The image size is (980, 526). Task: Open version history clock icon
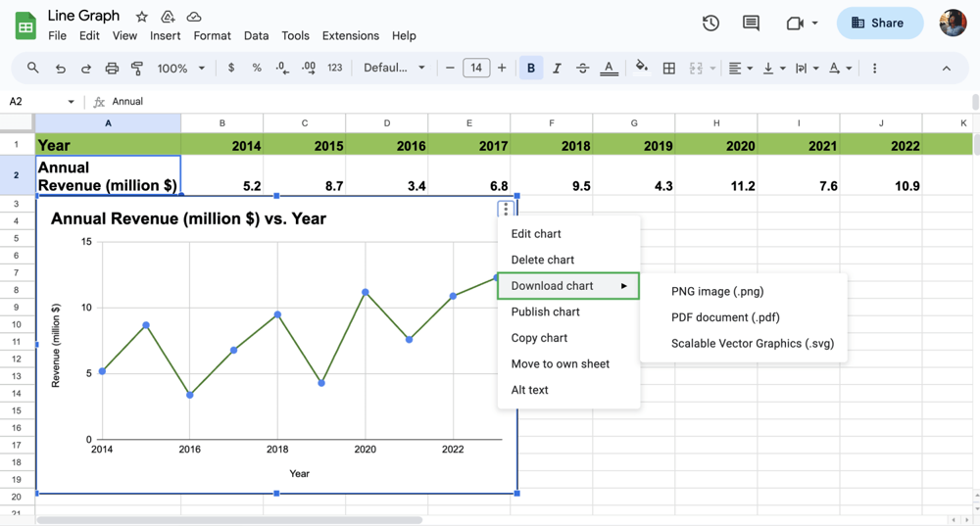coord(710,24)
